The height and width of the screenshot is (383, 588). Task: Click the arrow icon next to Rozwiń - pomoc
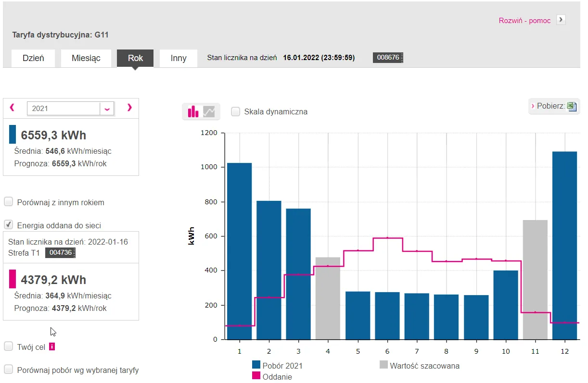(561, 20)
